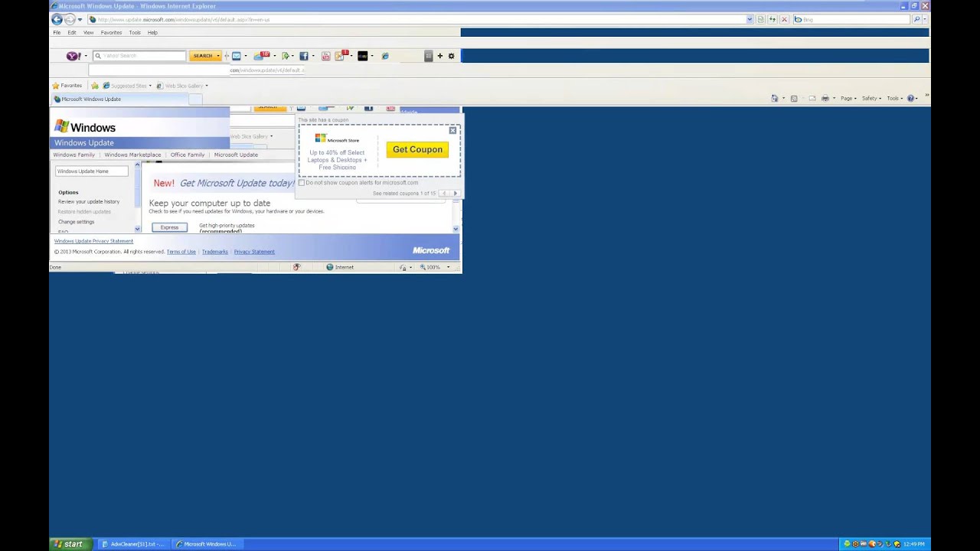
Task: Click the Print icon
Action: point(825,98)
